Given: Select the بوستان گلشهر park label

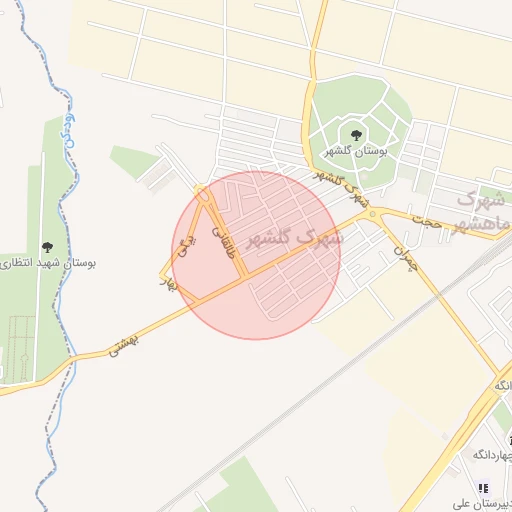Looking at the screenshot, I should (356, 152).
